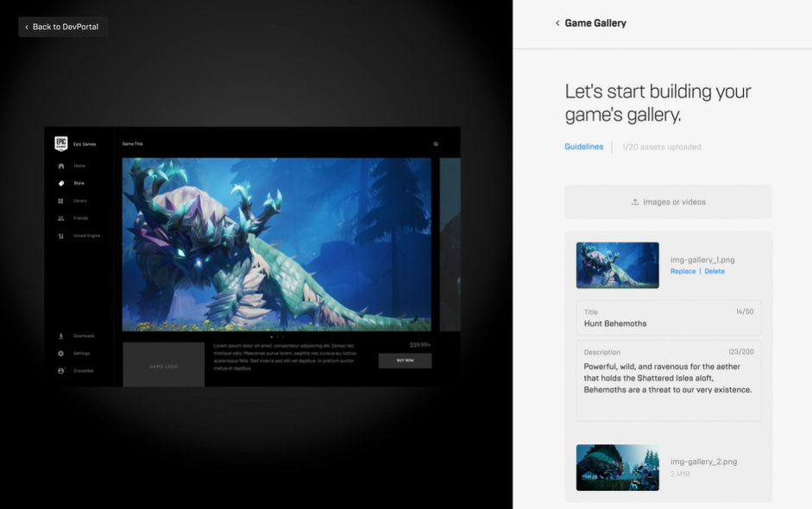Click the Library label in preview sidebar

point(80,201)
